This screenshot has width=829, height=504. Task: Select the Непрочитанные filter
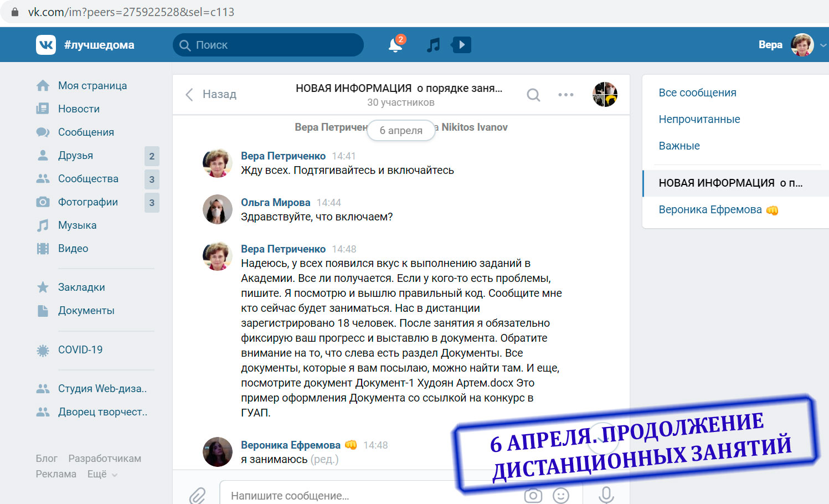699,119
